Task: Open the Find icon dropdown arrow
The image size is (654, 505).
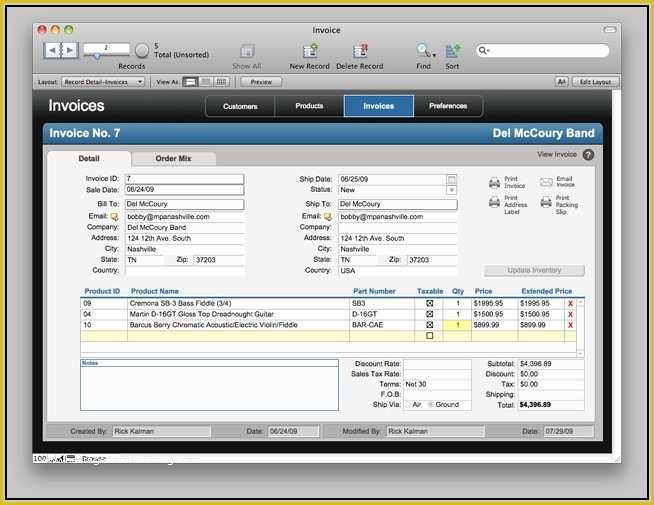Action: pyautogui.click(x=434, y=55)
